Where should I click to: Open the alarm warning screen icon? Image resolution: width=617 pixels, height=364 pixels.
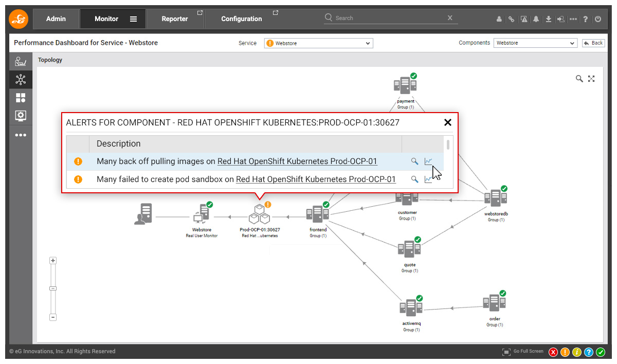tap(524, 19)
